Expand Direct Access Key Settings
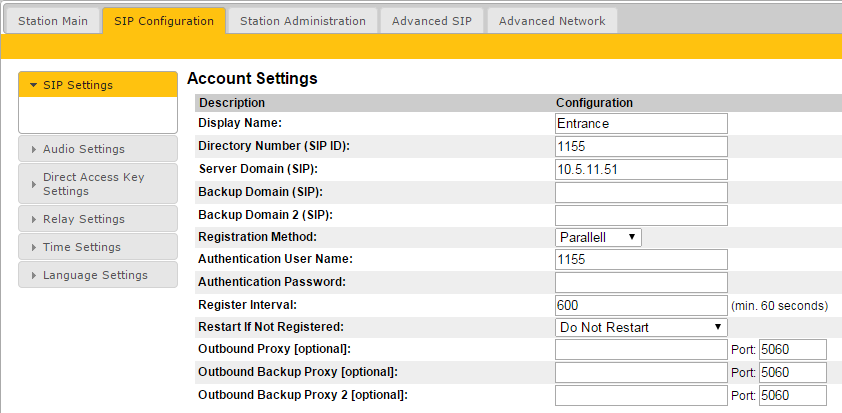This screenshot has width=842, height=413. point(97,184)
